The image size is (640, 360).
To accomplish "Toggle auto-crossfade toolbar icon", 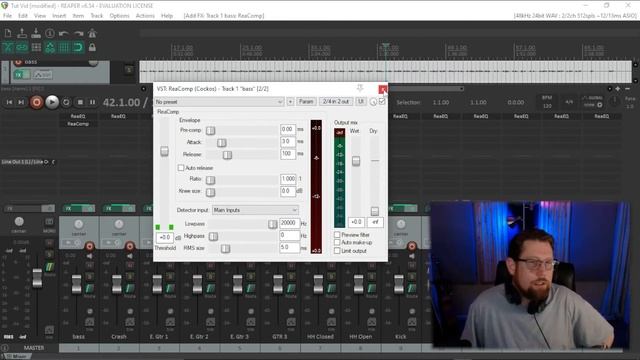I will pos(8,47).
